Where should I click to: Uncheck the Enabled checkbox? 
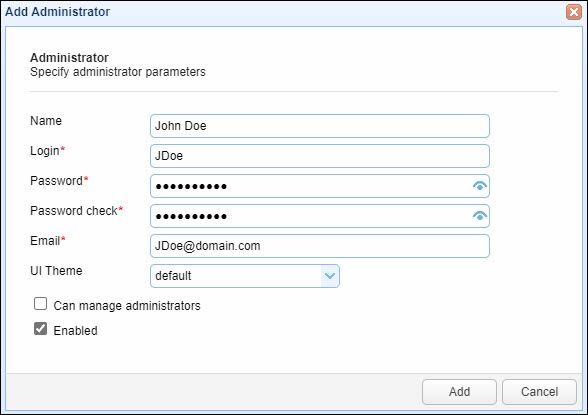[x=40, y=329]
